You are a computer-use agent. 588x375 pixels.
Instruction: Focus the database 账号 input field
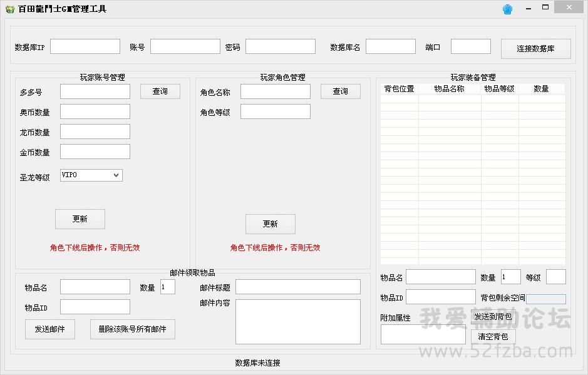185,46
